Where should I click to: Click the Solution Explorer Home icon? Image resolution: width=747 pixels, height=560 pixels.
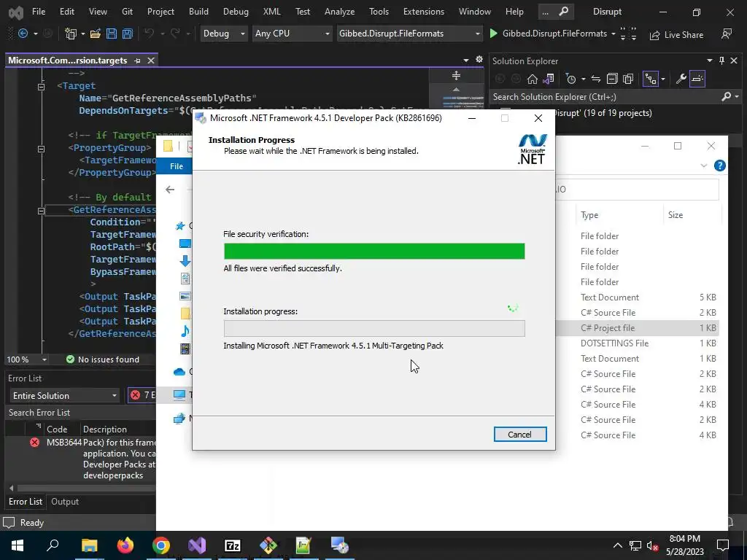click(532, 79)
